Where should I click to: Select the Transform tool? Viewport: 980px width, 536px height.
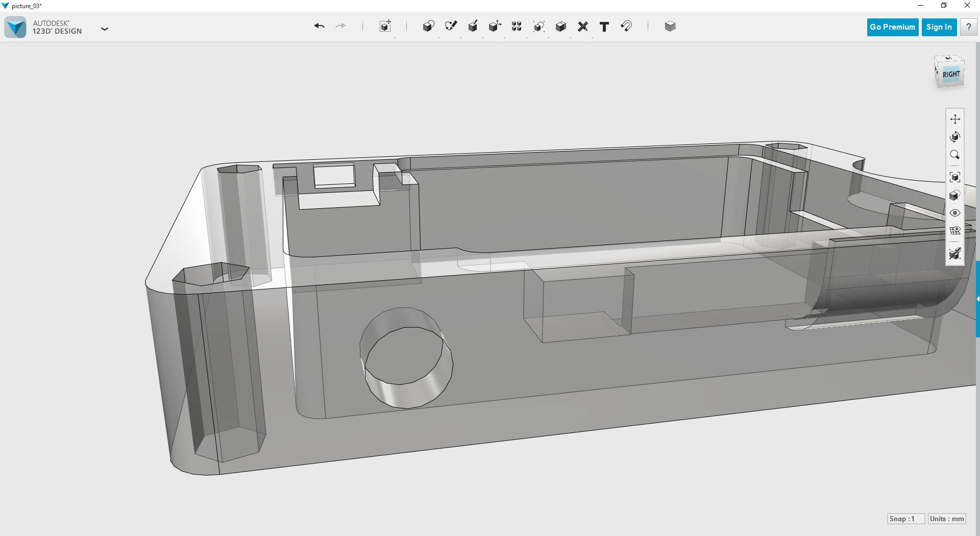[x=384, y=26]
